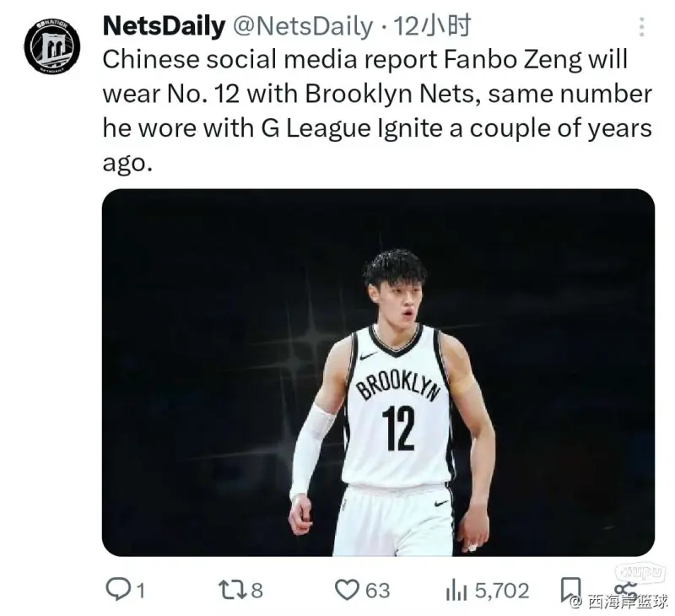
Task: Open the reply speech bubble icon
Action: [x=116, y=589]
